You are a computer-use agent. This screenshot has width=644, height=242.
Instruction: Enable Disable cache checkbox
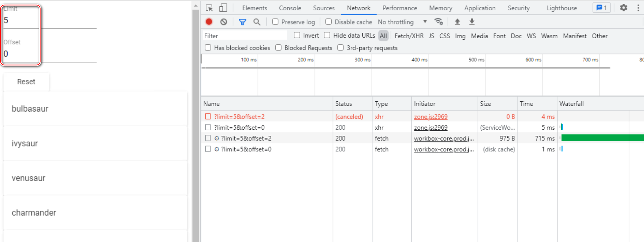tap(329, 22)
